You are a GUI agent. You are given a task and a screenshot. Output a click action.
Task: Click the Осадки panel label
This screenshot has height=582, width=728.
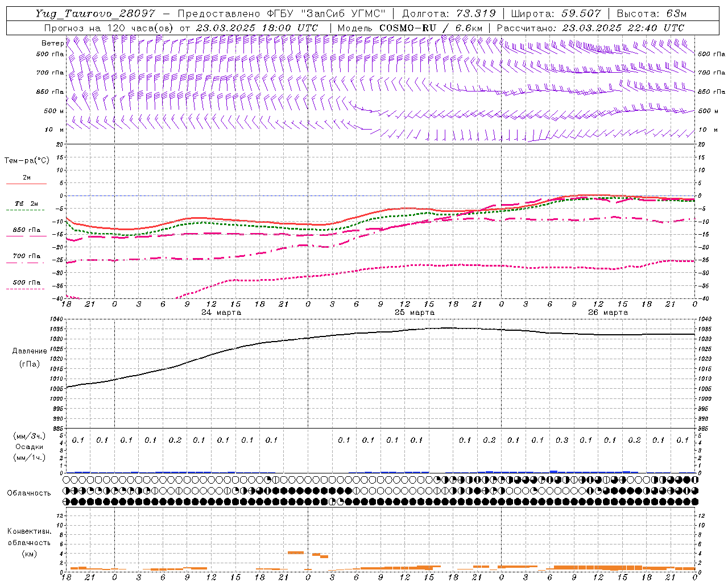pos(30,447)
